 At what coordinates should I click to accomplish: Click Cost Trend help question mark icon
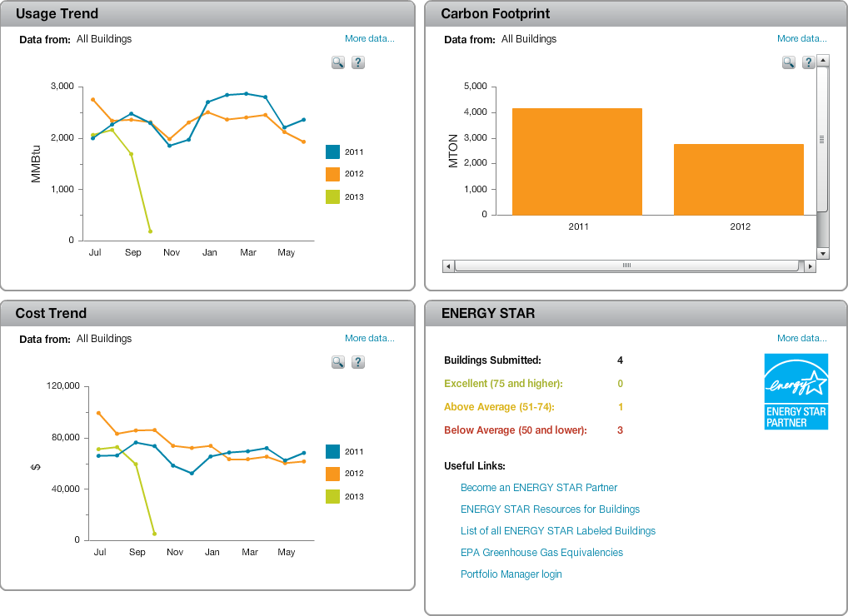358,362
